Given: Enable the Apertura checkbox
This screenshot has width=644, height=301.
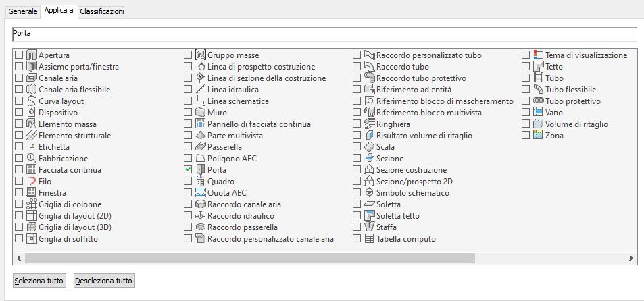Looking at the screenshot, I should 19,55.
